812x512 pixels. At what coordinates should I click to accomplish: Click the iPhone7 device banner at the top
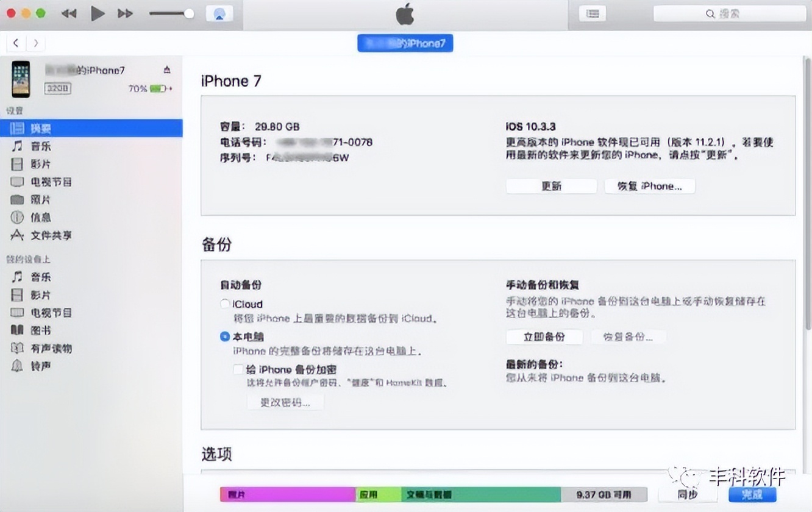(405, 43)
